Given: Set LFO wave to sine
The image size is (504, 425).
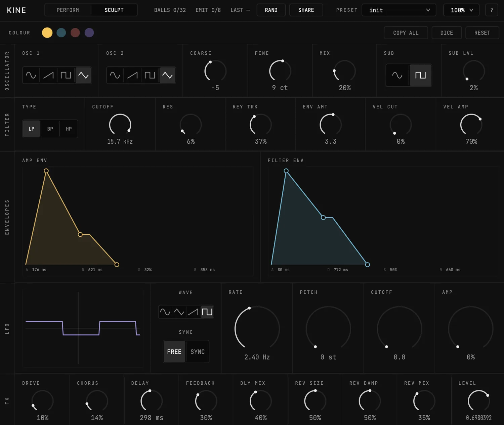Looking at the screenshot, I should [x=165, y=312].
